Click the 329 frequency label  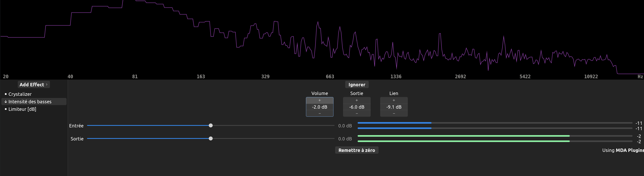[265, 76]
